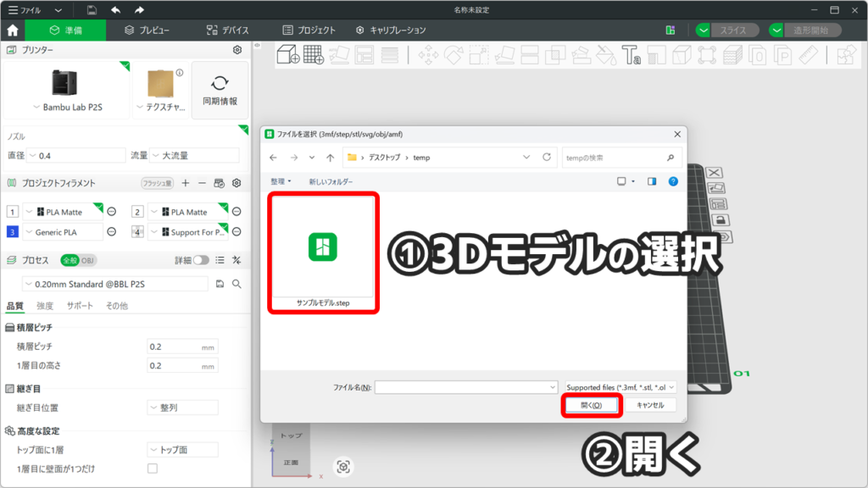868x488 pixels.
Task: Open the 強度 settings tab
Action: 45,306
